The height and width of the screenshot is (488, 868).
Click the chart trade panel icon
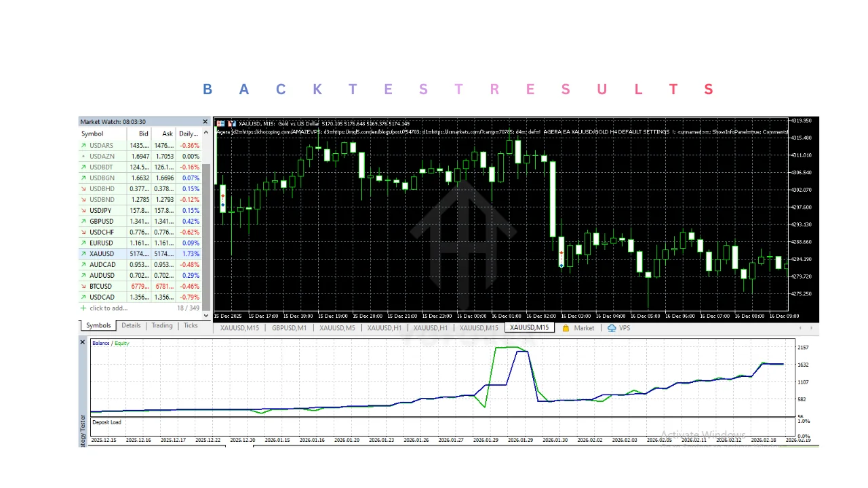coord(220,123)
